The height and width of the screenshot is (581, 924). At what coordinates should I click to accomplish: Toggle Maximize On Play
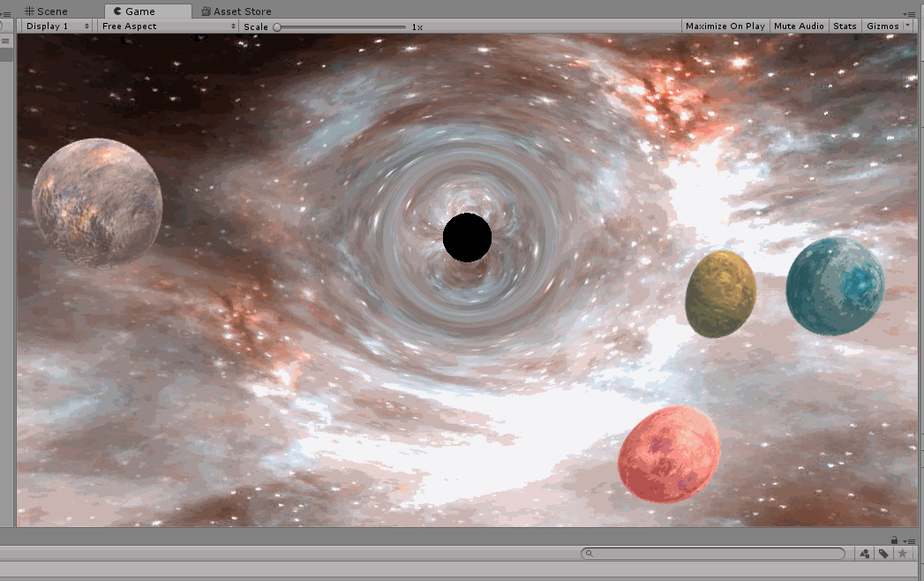coord(725,26)
